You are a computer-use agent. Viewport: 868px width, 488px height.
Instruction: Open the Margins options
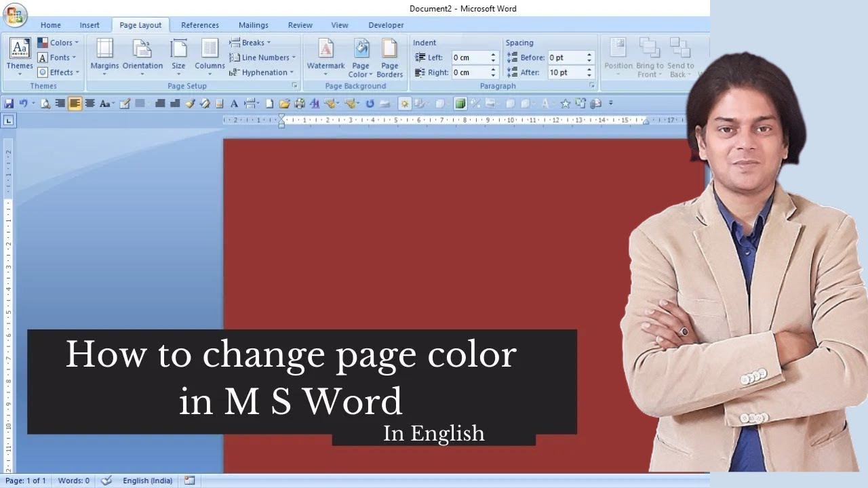104,57
